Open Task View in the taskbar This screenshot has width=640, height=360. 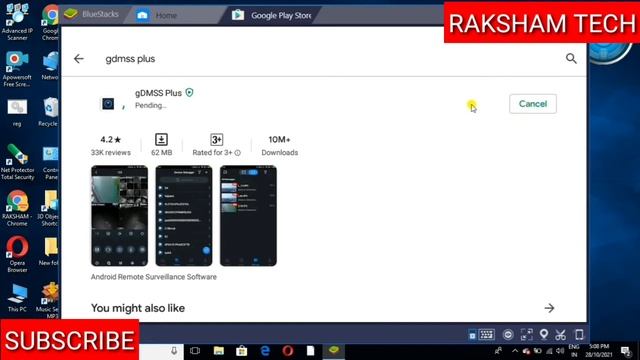195,351
